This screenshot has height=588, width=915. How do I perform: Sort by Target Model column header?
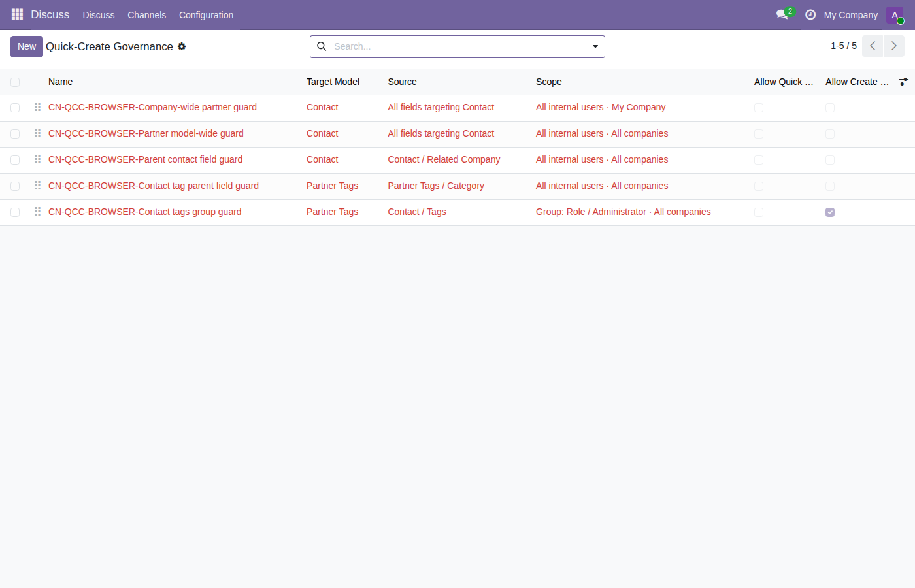click(333, 82)
